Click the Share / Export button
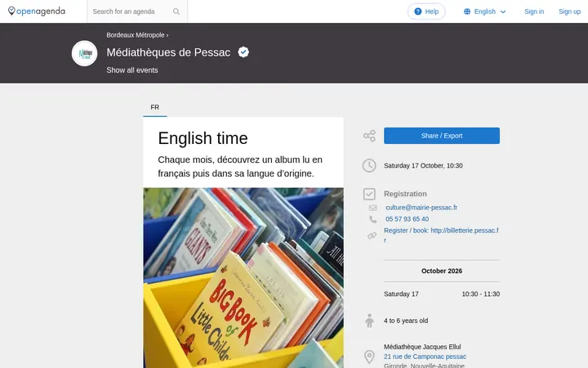This screenshot has height=368, width=588. pyautogui.click(x=442, y=136)
